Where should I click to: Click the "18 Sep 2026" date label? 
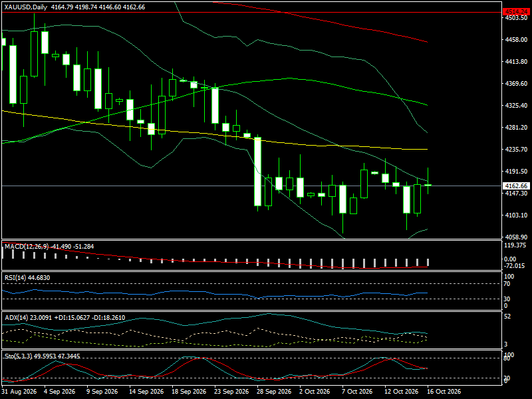[189, 392]
